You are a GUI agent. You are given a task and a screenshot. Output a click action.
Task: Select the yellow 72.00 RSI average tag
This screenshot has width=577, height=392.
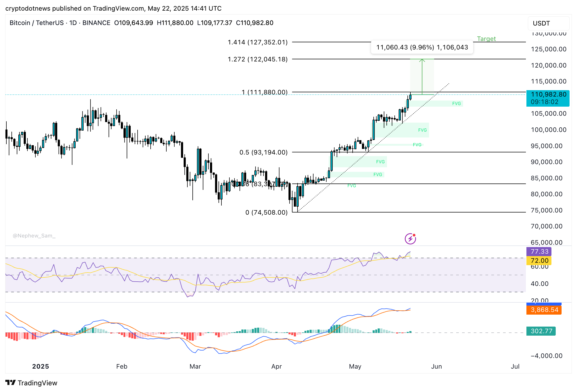click(539, 261)
